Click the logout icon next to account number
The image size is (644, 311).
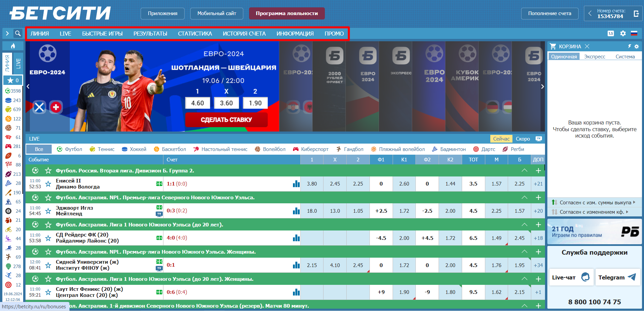pos(636,14)
